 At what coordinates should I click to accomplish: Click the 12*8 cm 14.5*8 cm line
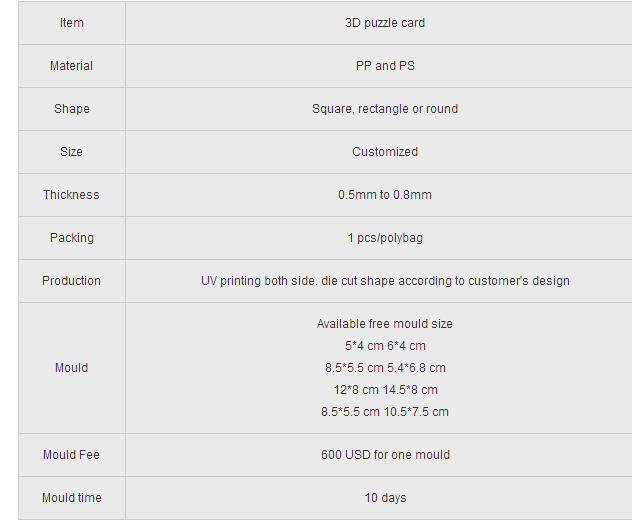(385, 390)
